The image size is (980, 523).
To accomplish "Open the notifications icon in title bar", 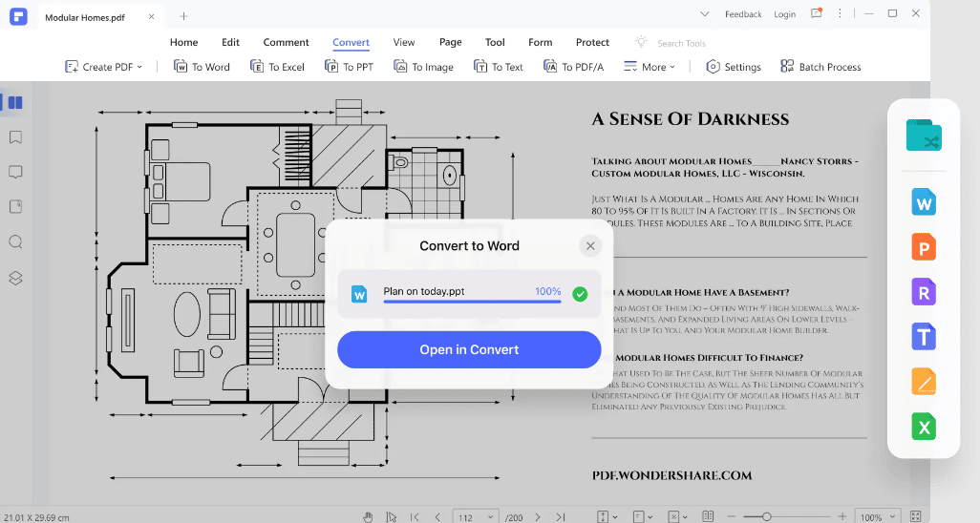I will coord(817,13).
